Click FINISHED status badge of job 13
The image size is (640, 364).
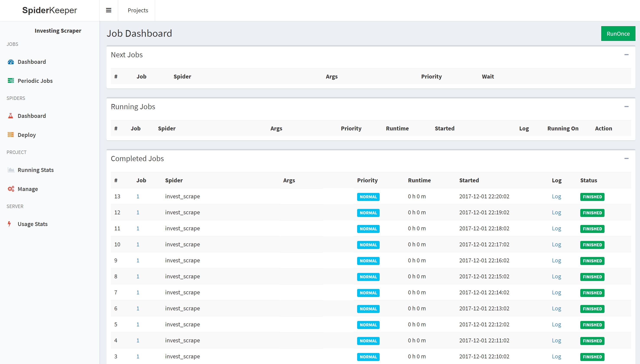[592, 197]
